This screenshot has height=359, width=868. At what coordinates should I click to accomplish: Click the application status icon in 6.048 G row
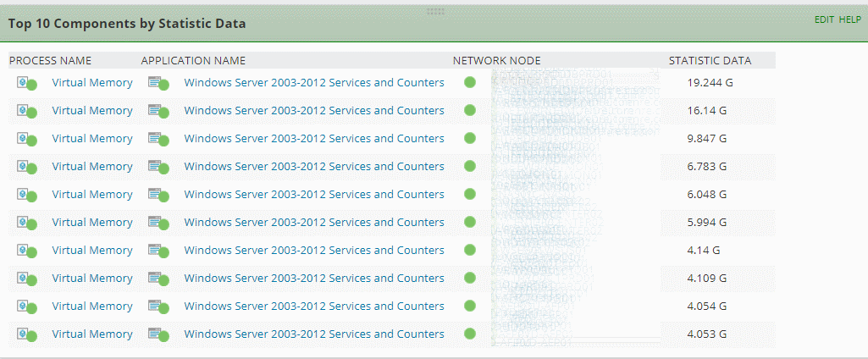tap(158, 195)
